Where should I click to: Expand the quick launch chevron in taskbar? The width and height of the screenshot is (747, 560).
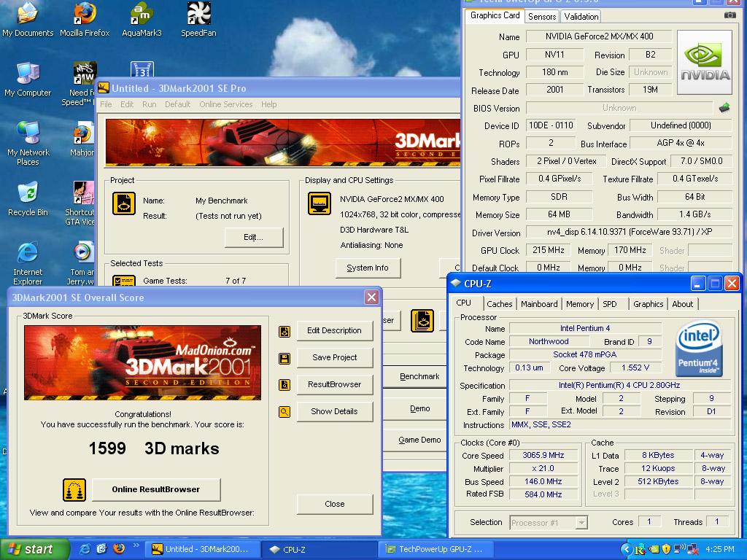(136, 545)
